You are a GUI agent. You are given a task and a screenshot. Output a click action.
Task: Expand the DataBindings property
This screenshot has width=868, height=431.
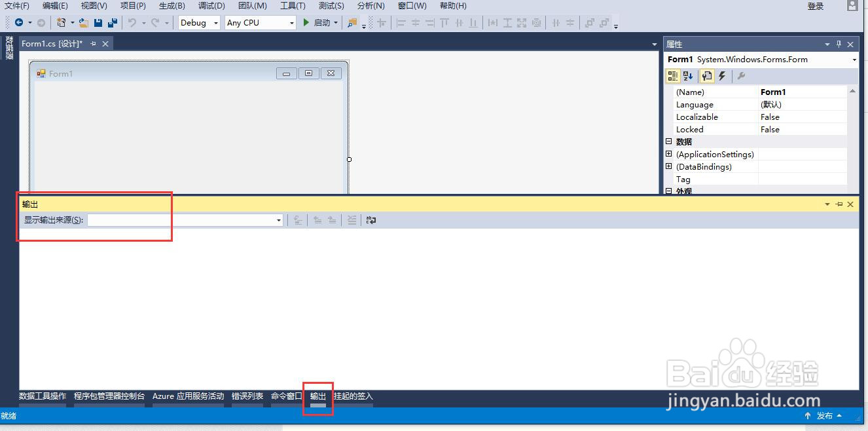pos(669,166)
